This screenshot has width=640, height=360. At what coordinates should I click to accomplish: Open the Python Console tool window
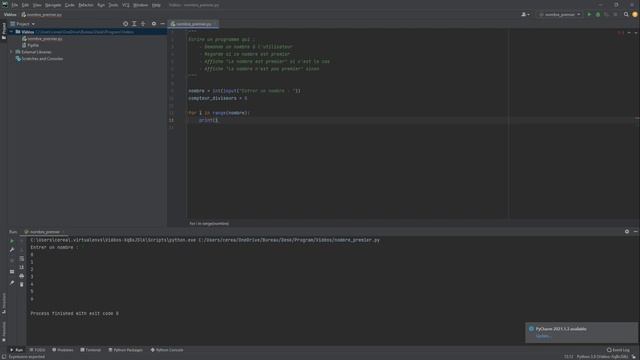(x=167, y=350)
